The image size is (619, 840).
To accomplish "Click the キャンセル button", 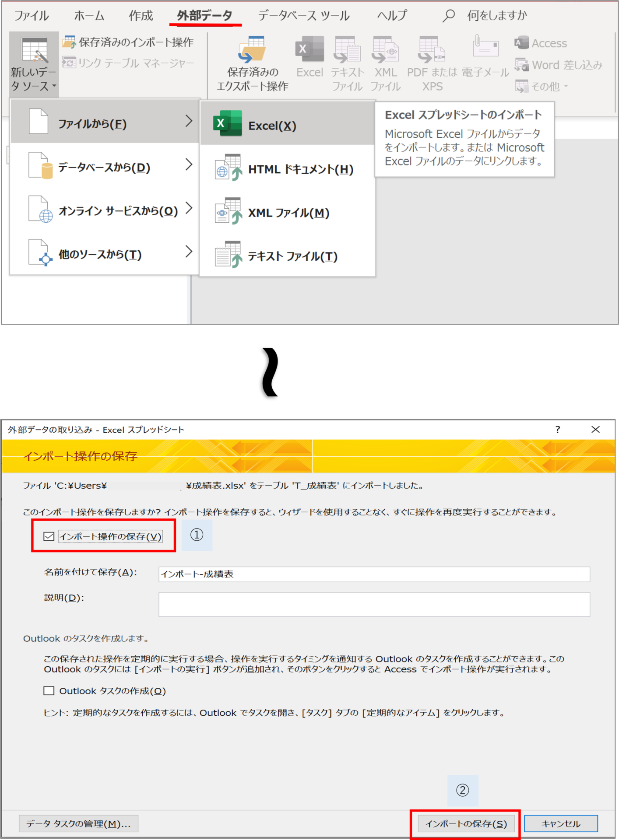I will pyautogui.click(x=561, y=824).
